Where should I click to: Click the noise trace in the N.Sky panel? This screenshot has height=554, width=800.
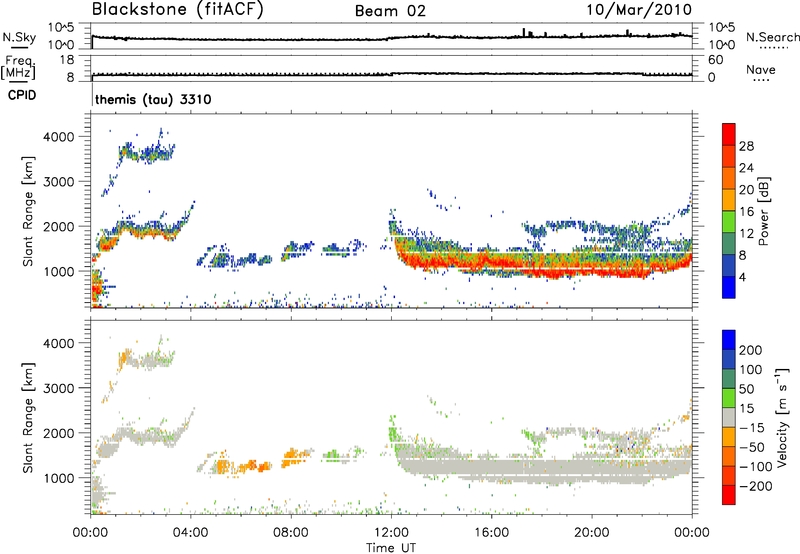click(x=391, y=38)
